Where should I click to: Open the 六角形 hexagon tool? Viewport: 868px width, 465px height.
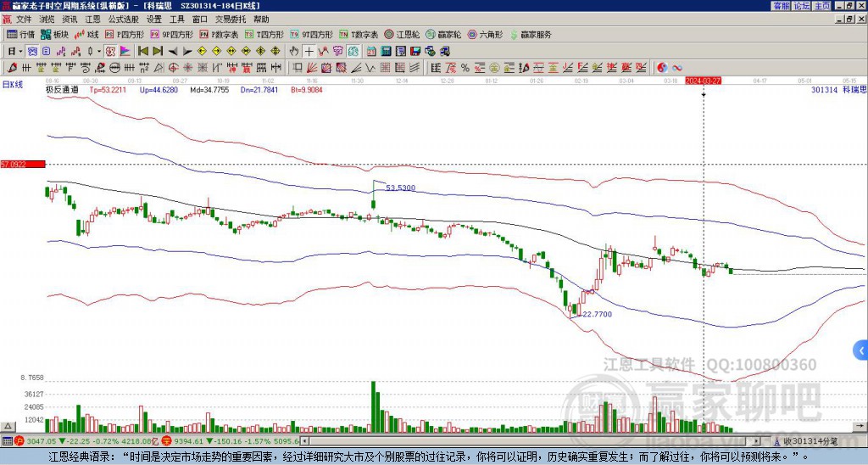click(485, 34)
